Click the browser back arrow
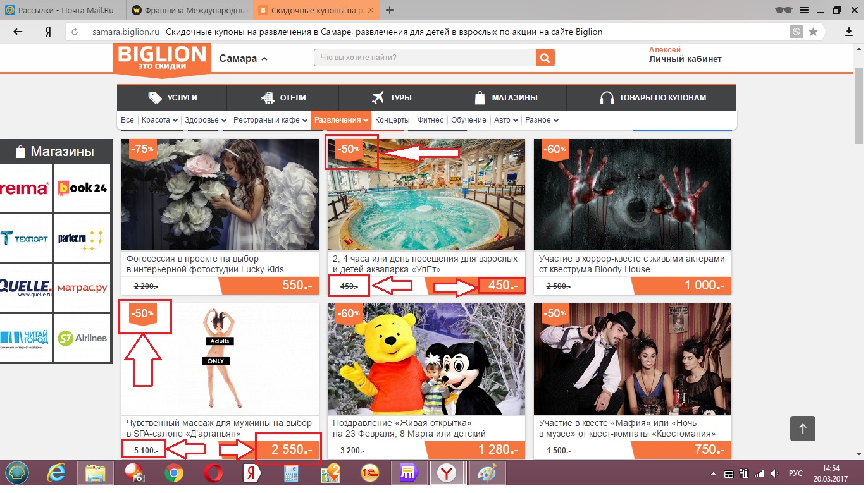Screen dimensions: 868x493 tap(18, 32)
